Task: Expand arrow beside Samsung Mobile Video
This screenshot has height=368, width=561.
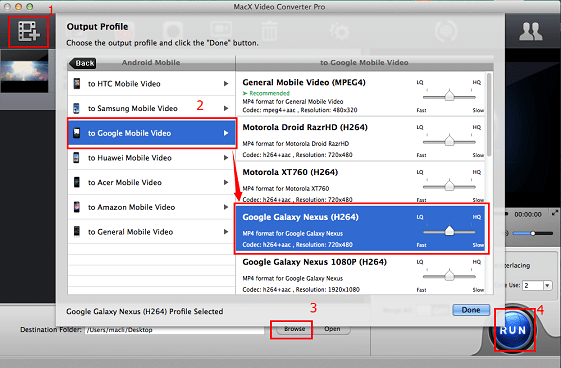Action: (226, 108)
